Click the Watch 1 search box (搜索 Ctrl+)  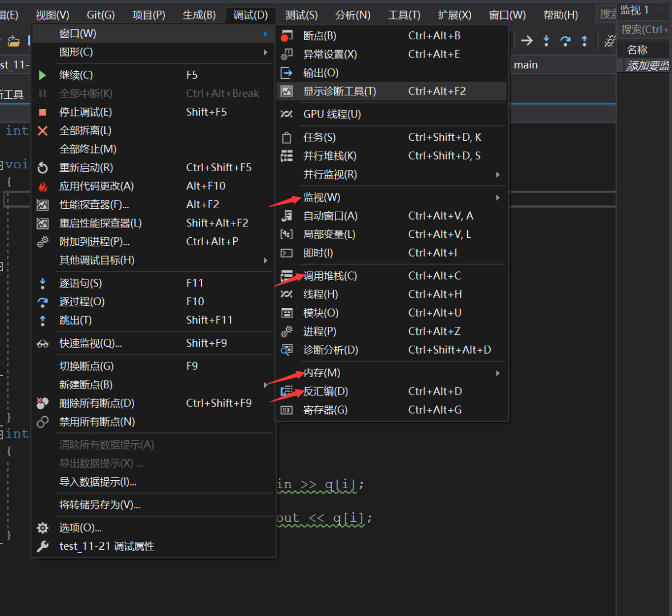point(644,30)
